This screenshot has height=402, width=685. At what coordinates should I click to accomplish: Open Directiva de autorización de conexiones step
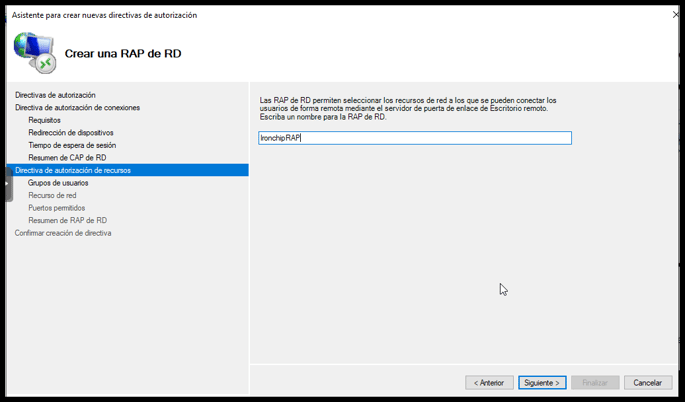click(78, 107)
